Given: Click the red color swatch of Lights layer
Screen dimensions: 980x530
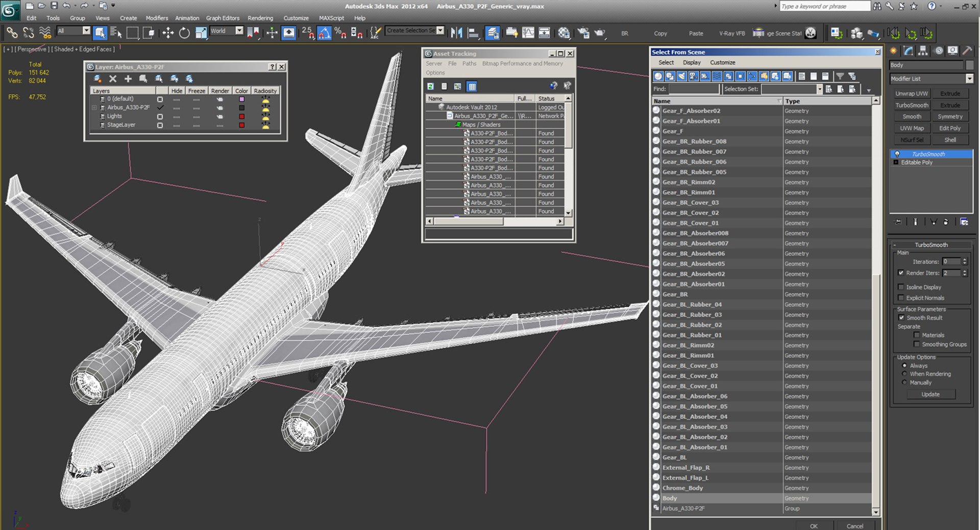Looking at the screenshot, I should (x=241, y=116).
